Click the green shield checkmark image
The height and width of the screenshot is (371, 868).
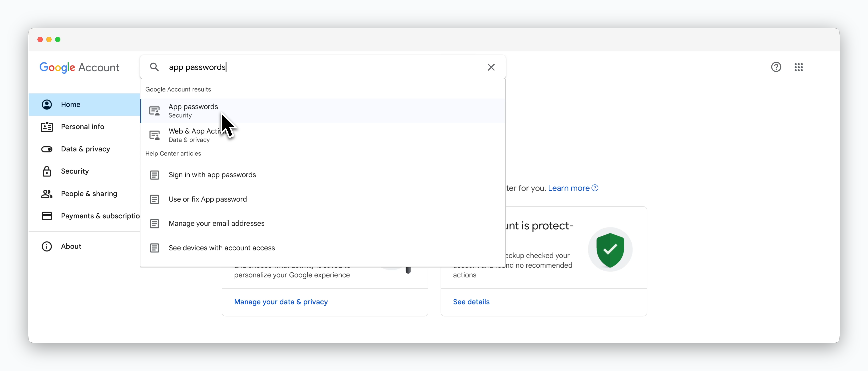tap(610, 250)
